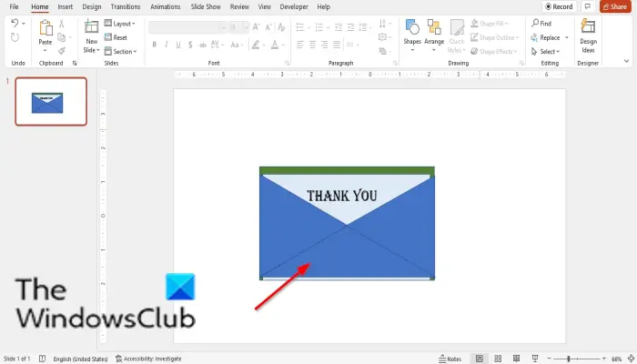This screenshot has height=364, width=637.
Task: Toggle Bold formatting
Action: [155, 45]
